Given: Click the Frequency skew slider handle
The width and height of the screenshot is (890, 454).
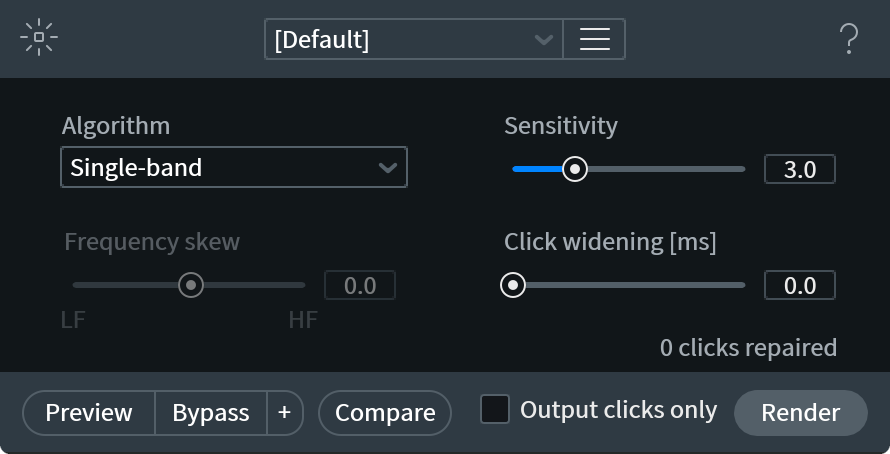Looking at the screenshot, I should pyautogui.click(x=191, y=285).
